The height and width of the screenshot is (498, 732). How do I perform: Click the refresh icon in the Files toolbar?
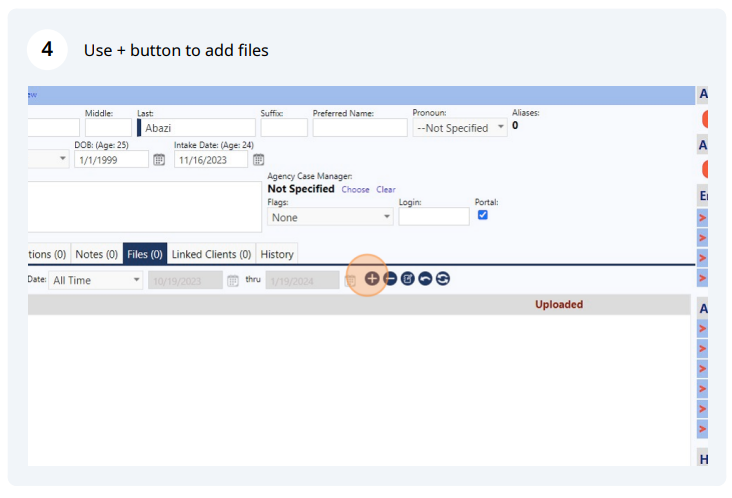coord(443,279)
